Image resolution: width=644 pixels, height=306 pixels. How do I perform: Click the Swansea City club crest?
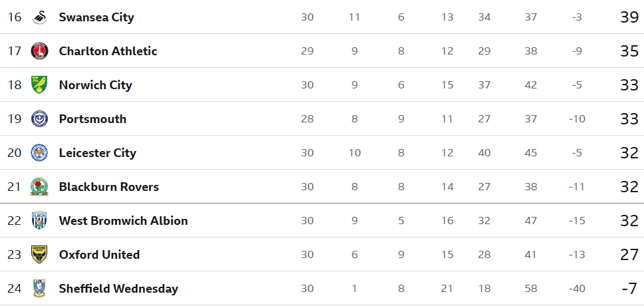pyautogui.click(x=39, y=17)
